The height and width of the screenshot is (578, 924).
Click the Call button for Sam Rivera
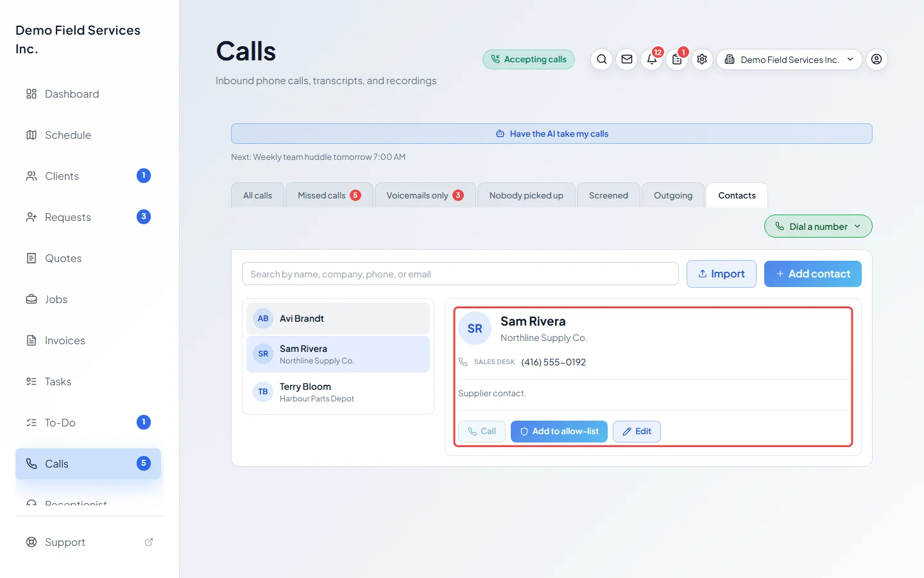click(482, 432)
